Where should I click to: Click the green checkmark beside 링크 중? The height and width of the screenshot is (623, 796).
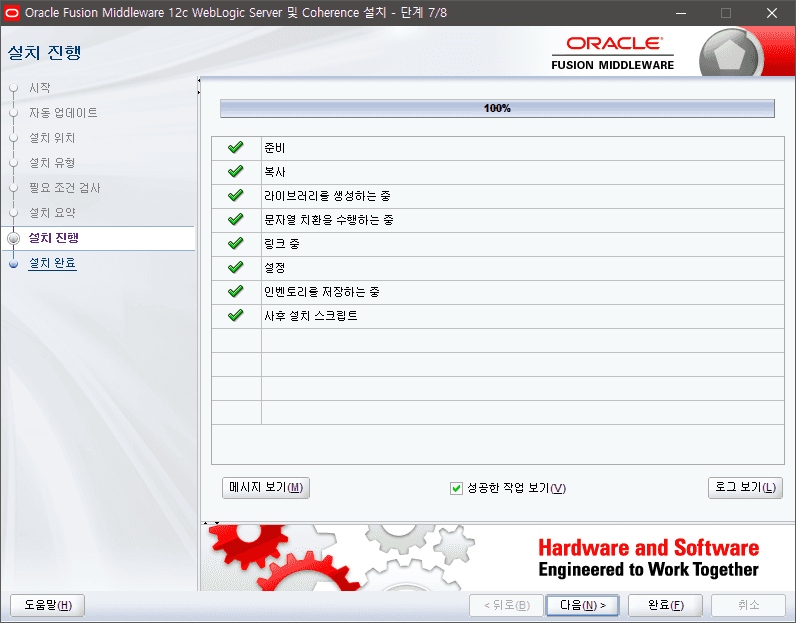coord(236,244)
